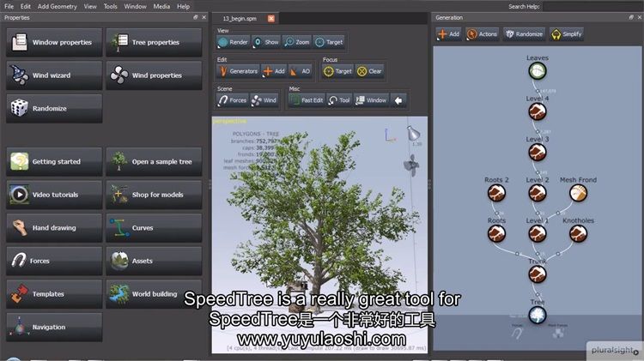Select the Hand drawing option
644x361 pixels.
(x=54, y=228)
